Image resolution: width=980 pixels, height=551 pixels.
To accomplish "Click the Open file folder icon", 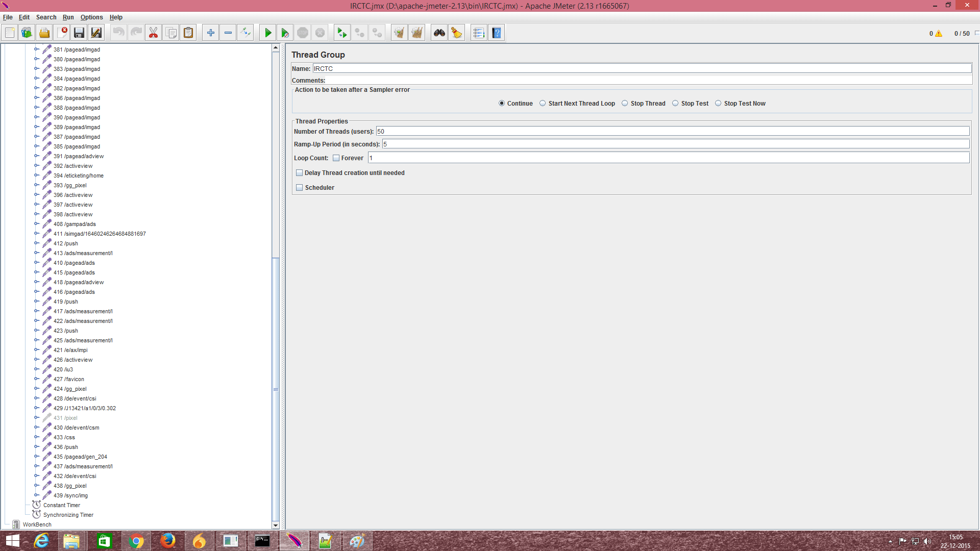I will (44, 33).
